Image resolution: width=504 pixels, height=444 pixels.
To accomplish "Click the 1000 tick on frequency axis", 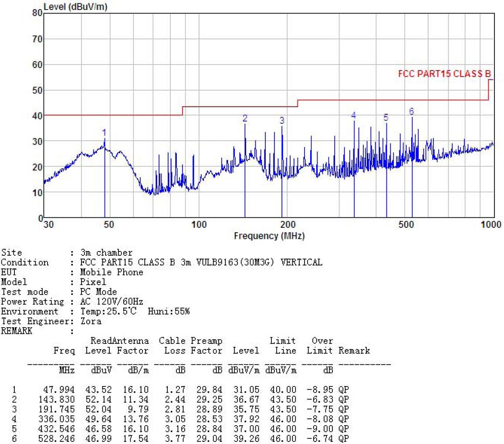I will click(491, 224).
